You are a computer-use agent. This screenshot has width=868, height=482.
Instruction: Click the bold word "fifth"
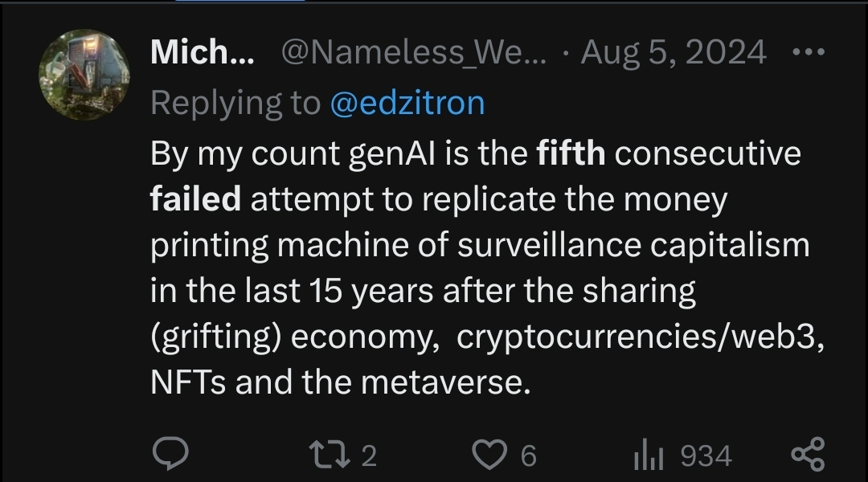[x=571, y=153]
